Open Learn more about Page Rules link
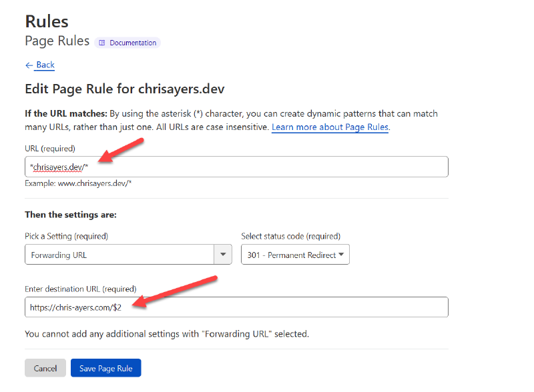The height and width of the screenshot is (392, 534). click(330, 127)
